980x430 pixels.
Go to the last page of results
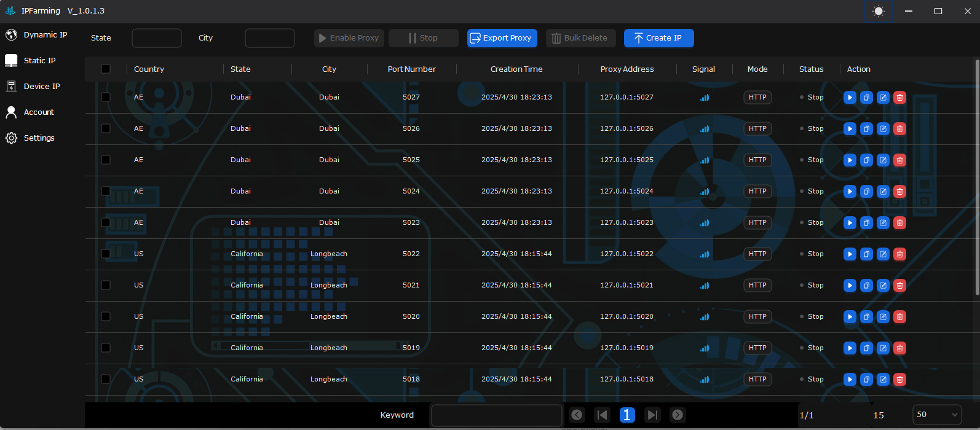click(x=652, y=415)
